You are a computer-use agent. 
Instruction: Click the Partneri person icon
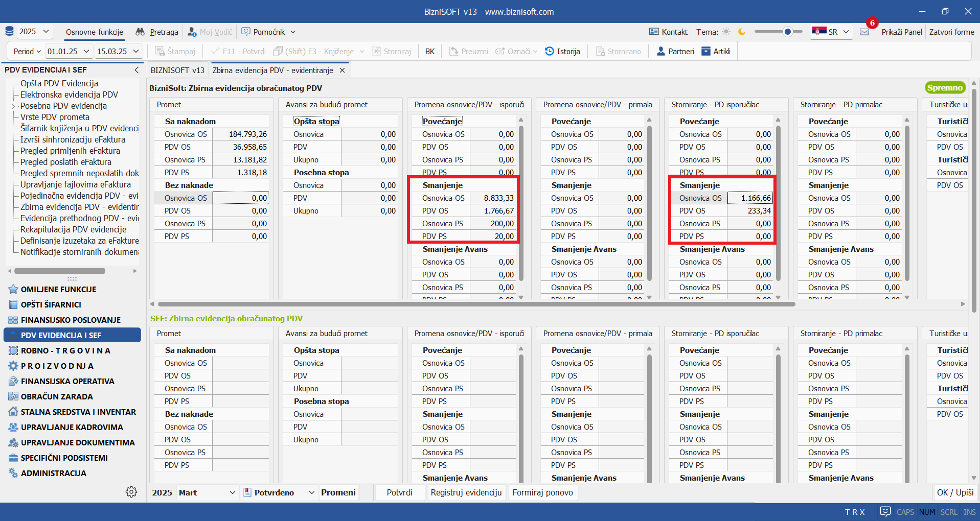(x=661, y=52)
